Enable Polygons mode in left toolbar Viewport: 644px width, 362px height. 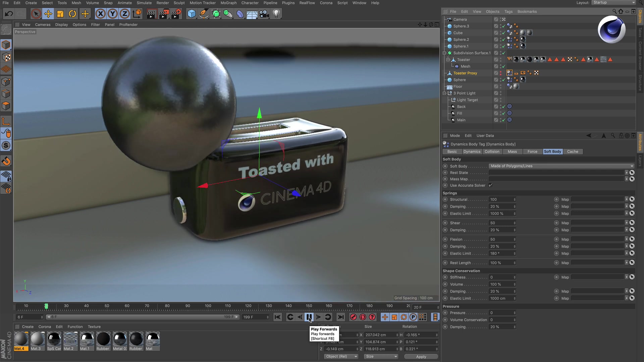(x=6, y=106)
